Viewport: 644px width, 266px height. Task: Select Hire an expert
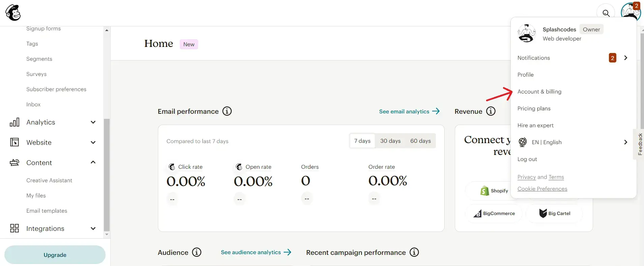point(535,125)
